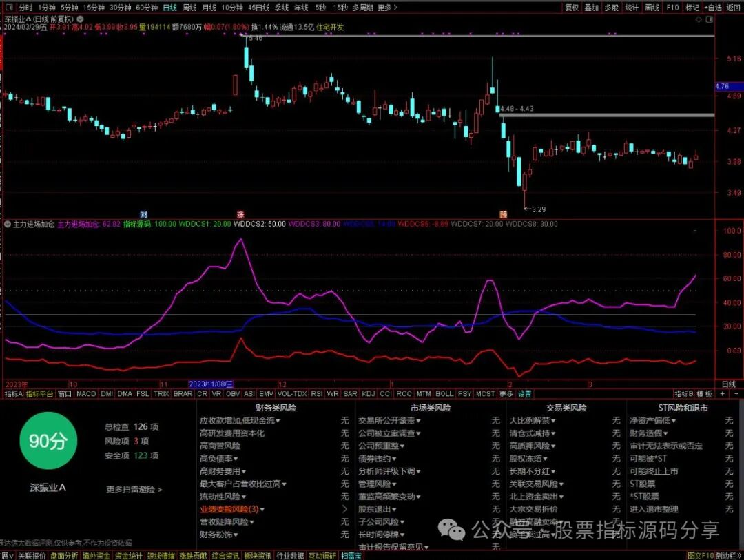Viewport: 744px width, 560px height.
Task: Open the 更多 periods expander
Action: 387,8
